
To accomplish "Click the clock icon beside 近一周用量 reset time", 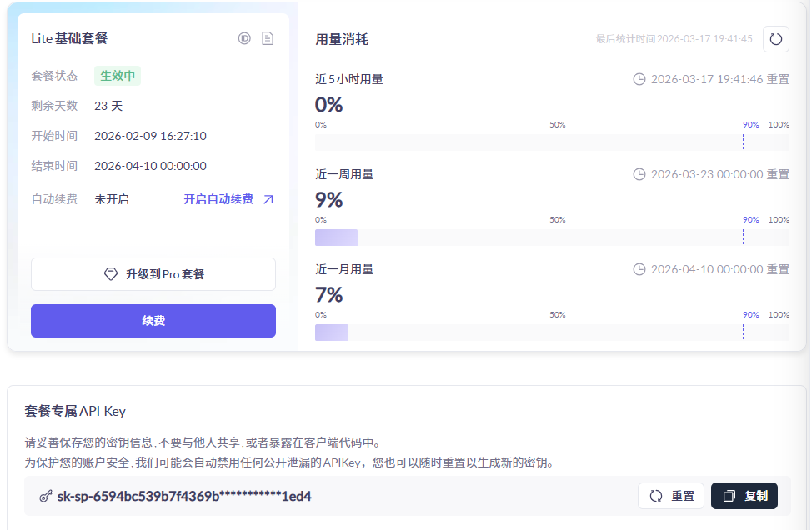I will (x=639, y=174).
